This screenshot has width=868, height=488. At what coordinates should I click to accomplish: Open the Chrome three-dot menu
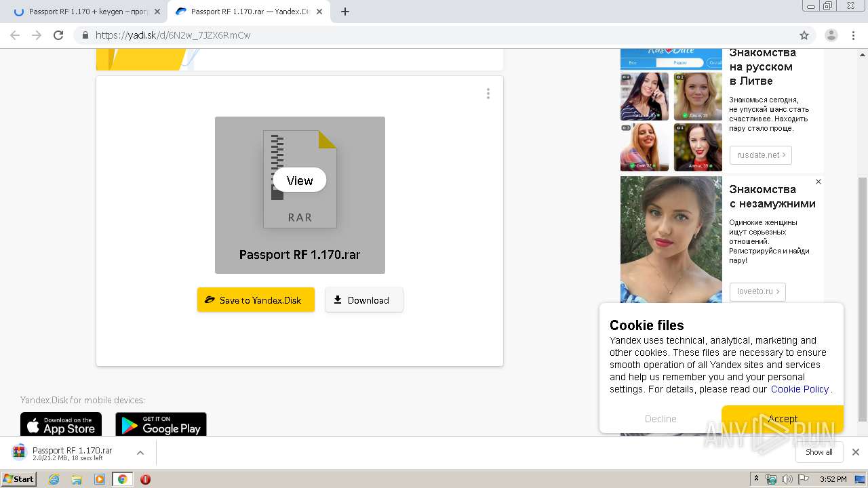click(x=853, y=35)
